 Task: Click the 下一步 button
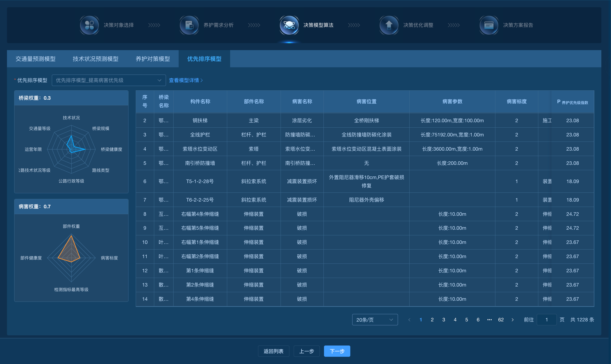[337, 351]
